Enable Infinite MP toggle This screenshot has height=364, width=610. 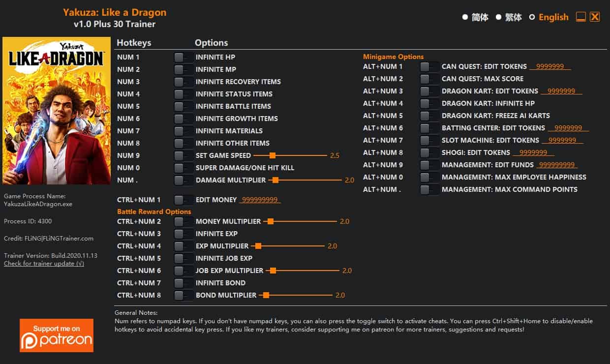point(183,69)
